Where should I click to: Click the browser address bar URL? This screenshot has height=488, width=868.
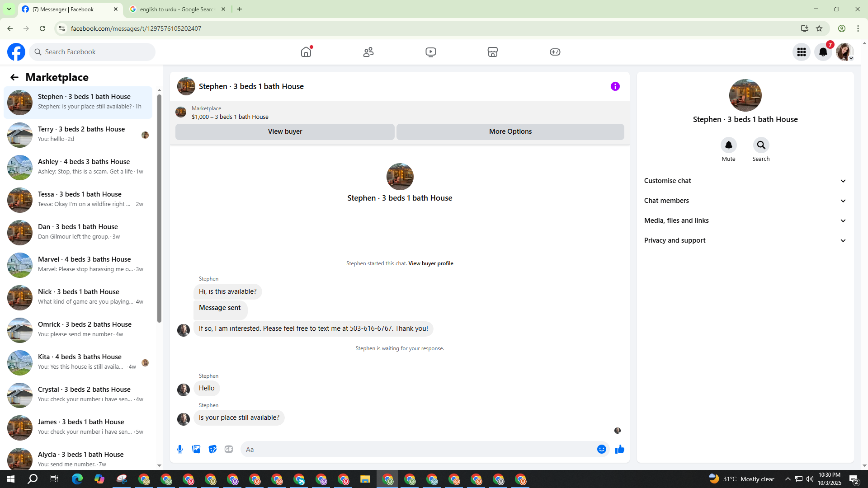[136, 28]
